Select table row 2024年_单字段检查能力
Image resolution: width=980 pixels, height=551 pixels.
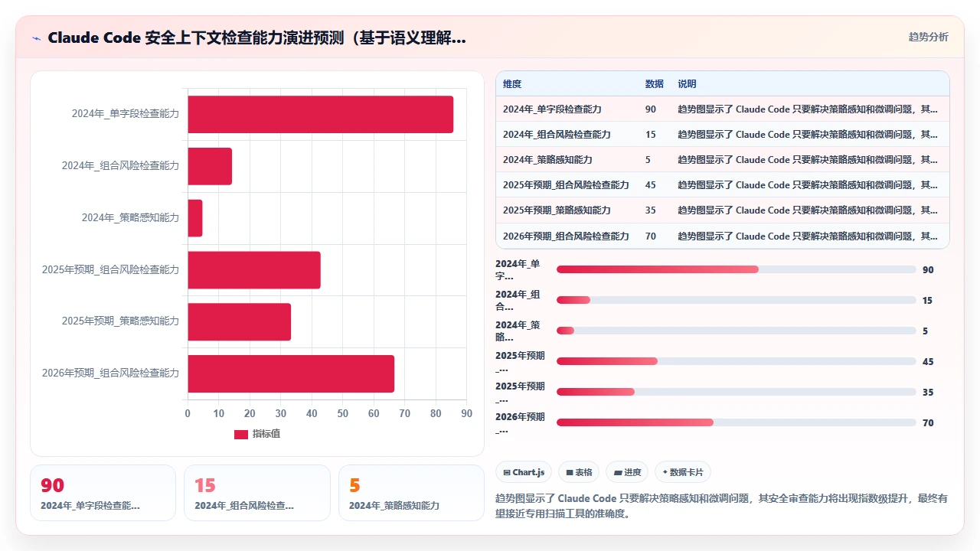pos(723,109)
